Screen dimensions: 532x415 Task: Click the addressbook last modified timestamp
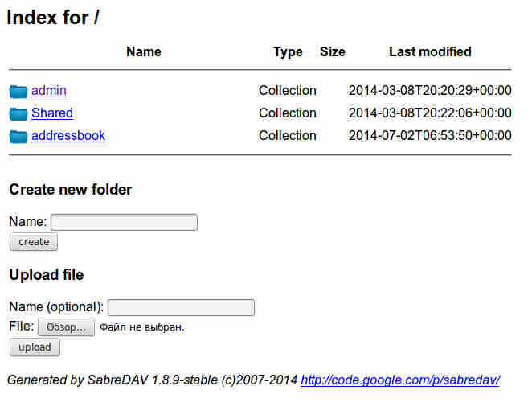coord(430,135)
